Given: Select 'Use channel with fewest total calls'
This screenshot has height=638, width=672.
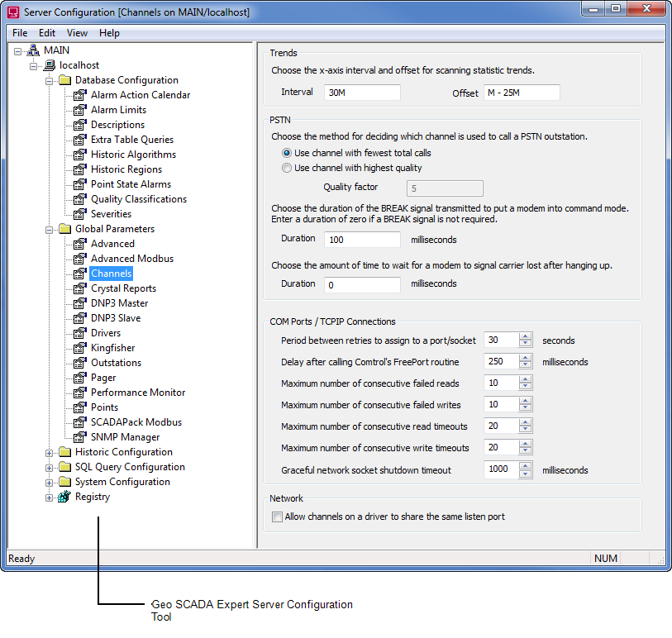Looking at the screenshot, I should coord(285,153).
